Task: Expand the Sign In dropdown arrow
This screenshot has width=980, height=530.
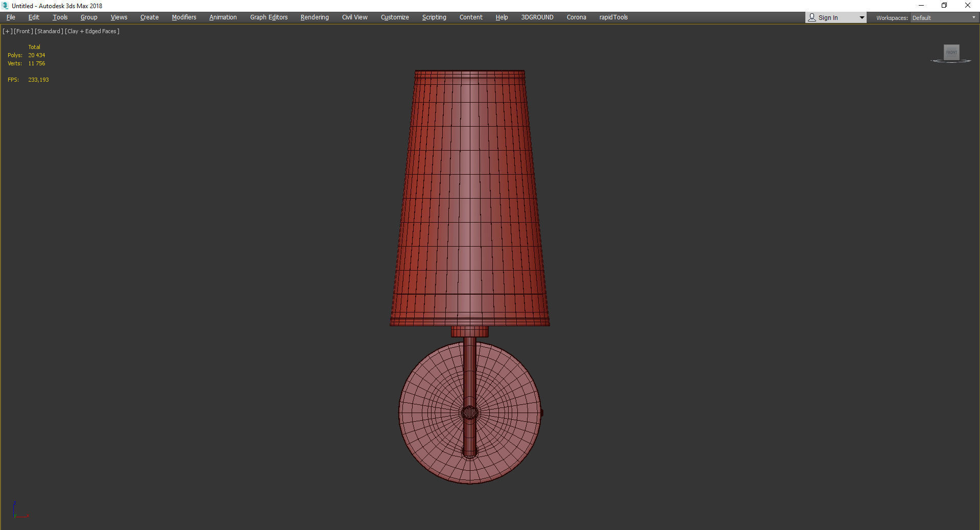Action: 862,18
